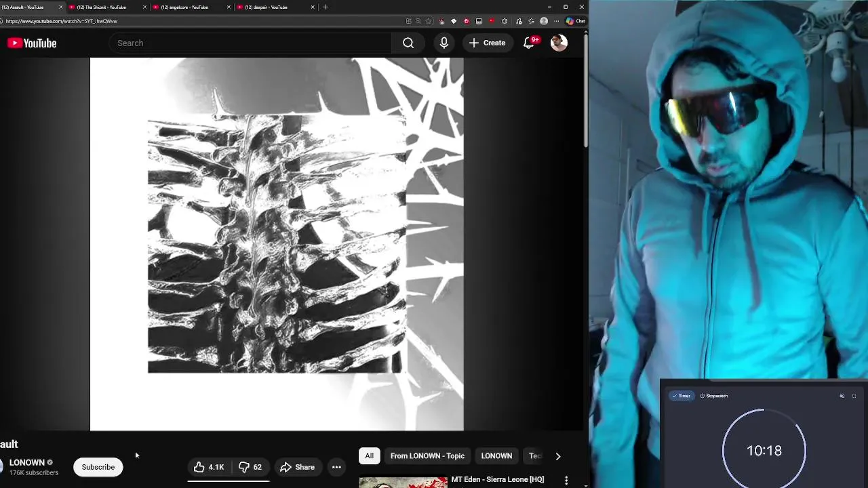The width and height of the screenshot is (868, 488).
Task: Open the notifications bell
Action: (x=529, y=43)
